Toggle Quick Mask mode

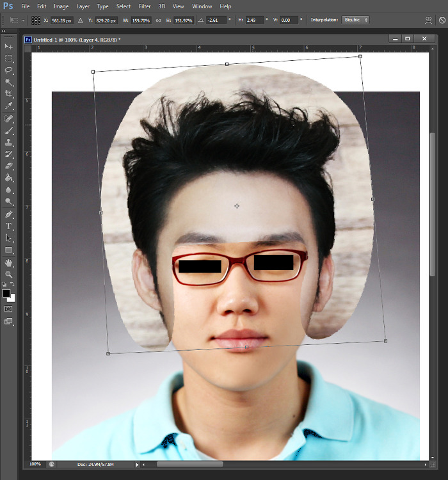[x=9, y=308]
